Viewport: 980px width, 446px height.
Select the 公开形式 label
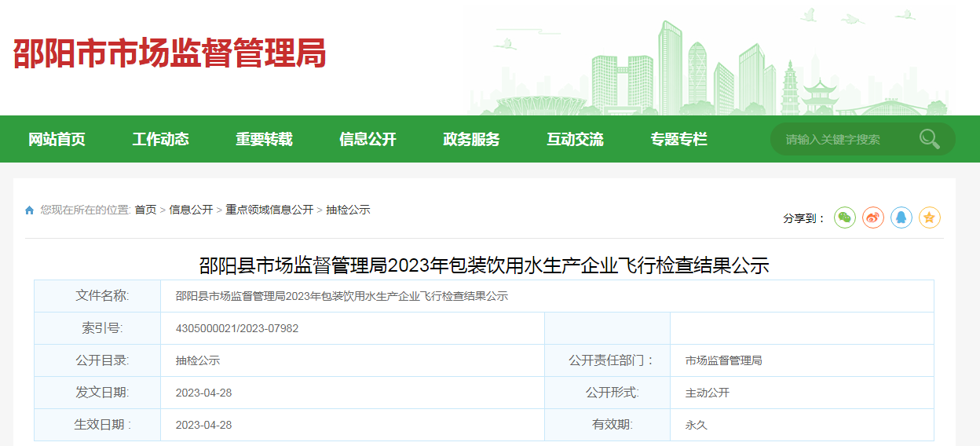click(612, 393)
